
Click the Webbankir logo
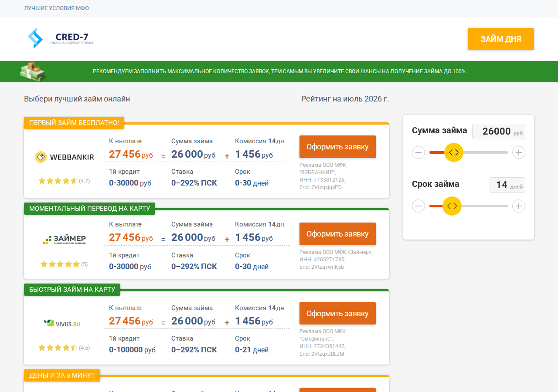tap(65, 157)
